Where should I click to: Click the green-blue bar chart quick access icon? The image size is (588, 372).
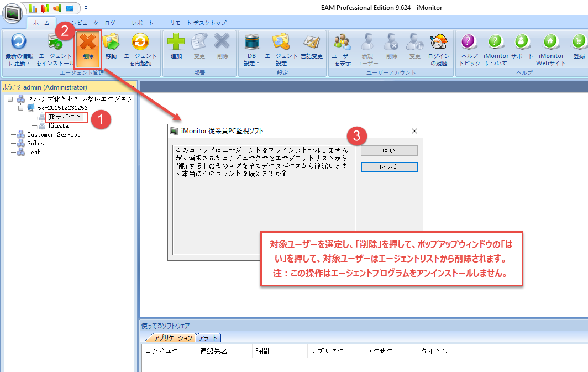[33, 8]
